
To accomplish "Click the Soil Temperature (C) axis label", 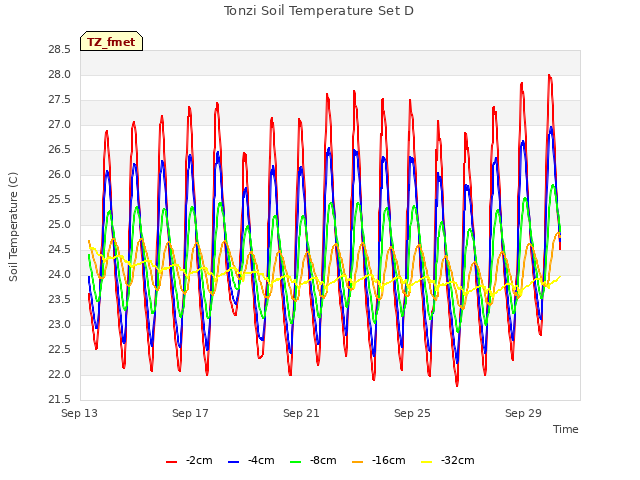I will pos(13,227).
